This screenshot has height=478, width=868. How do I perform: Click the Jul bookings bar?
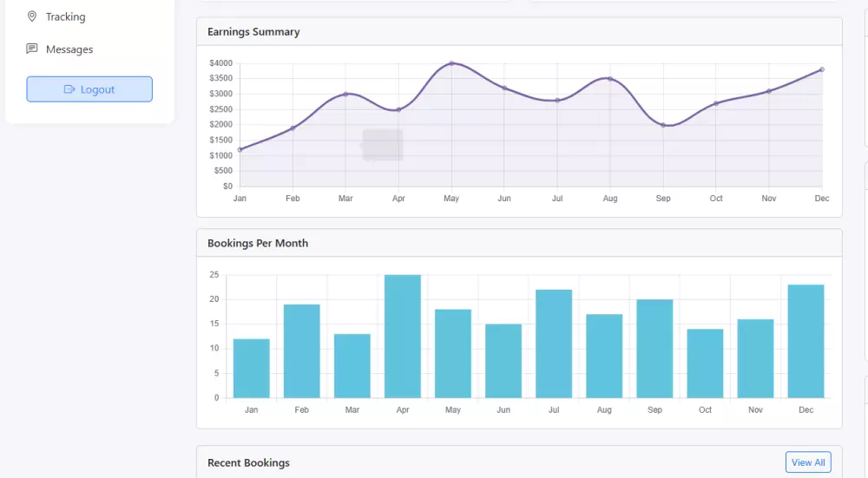pyautogui.click(x=554, y=344)
